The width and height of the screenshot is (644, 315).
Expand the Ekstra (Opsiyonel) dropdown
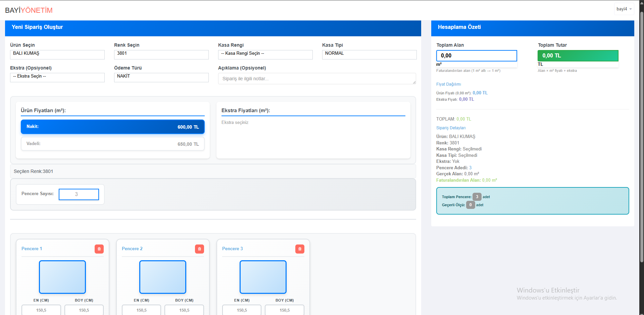[57, 77]
